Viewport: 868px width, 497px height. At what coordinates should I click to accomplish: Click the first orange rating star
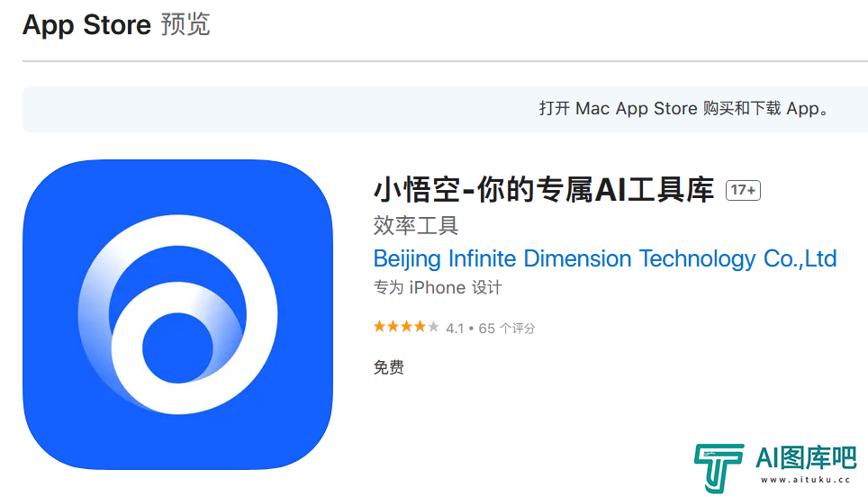tap(379, 327)
